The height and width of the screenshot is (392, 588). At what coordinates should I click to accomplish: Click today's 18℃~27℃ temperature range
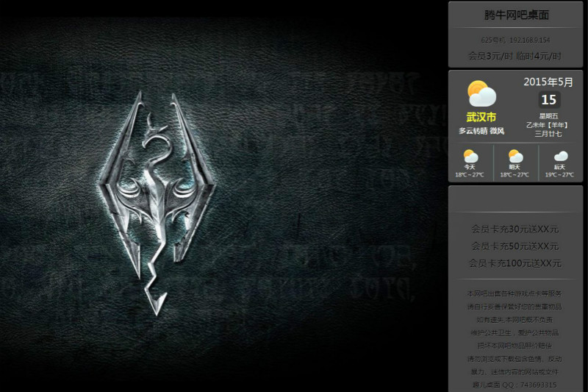coord(470,175)
